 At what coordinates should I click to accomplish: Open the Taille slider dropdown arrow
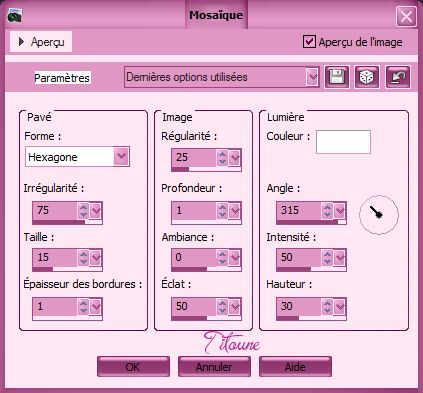[96, 258]
